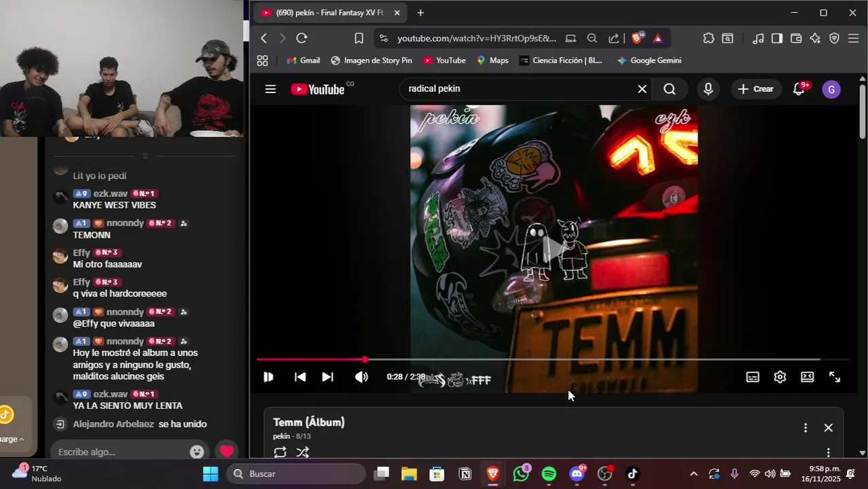Install app or cast icon in address bar

point(571,39)
